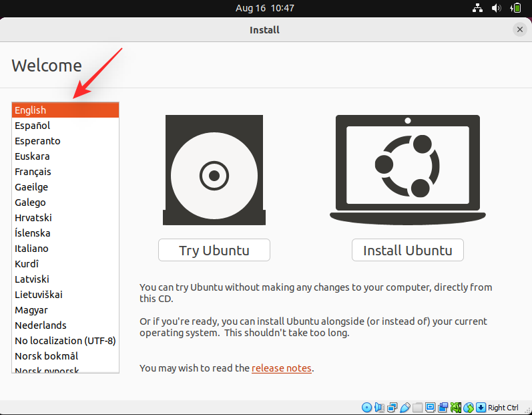Click VirtualBox mouse integration icon
This screenshot has width=532, height=415.
(469, 407)
